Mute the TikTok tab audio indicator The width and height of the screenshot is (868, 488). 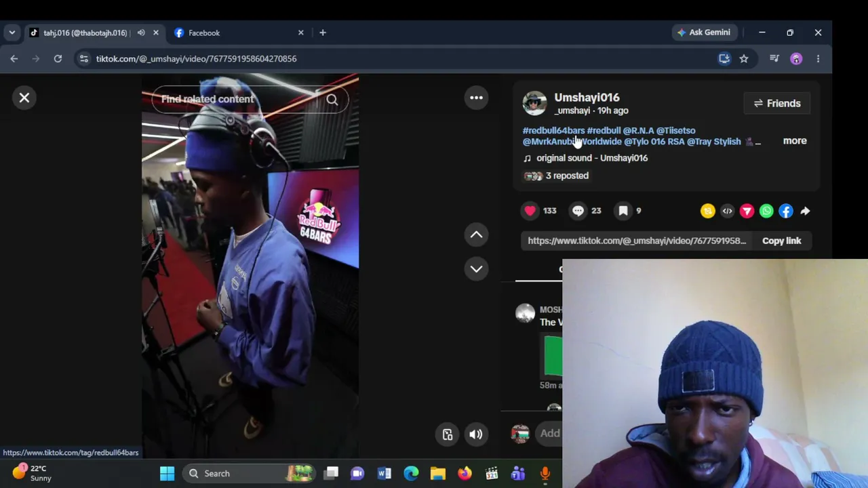click(141, 33)
